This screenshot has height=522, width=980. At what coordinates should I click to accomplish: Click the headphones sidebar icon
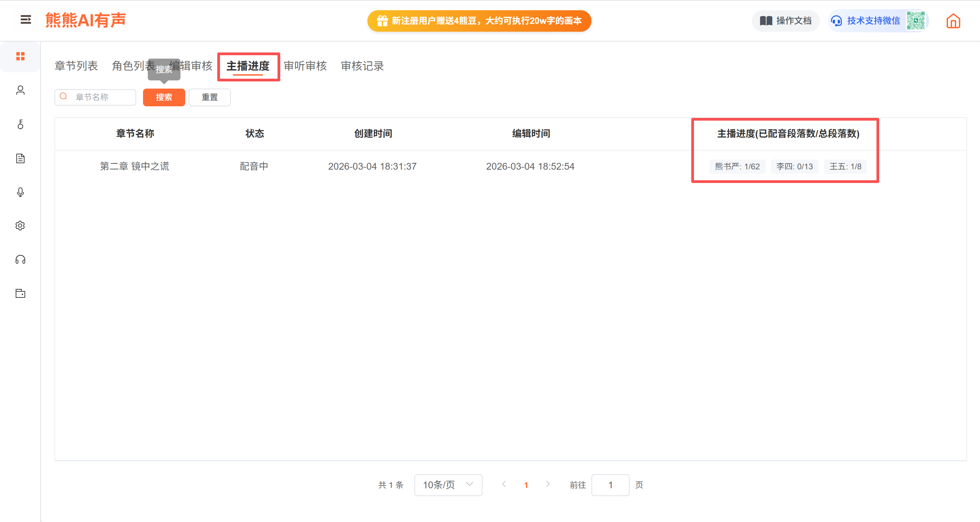[x=20, y=260]
